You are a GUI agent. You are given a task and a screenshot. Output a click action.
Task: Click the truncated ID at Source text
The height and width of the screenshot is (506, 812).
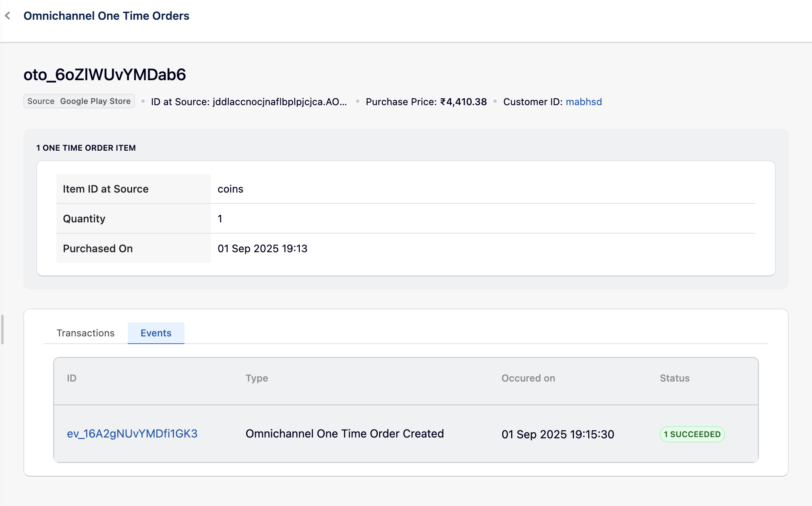tap(249, 102)
